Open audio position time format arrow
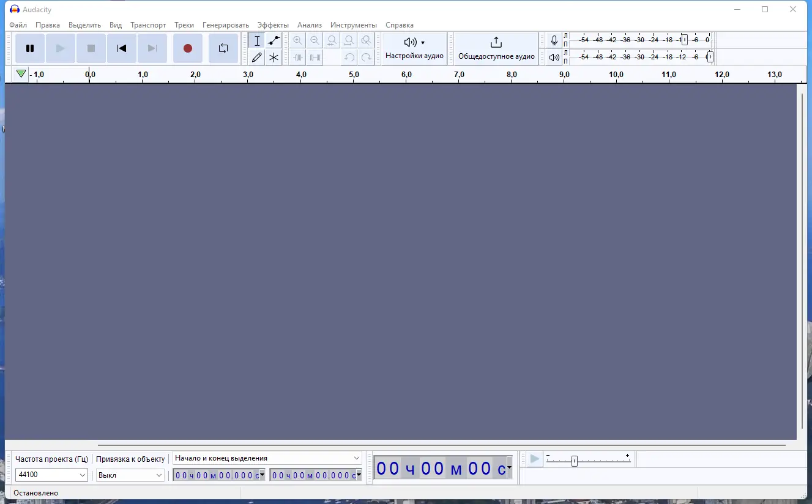 tap(509, 469)
